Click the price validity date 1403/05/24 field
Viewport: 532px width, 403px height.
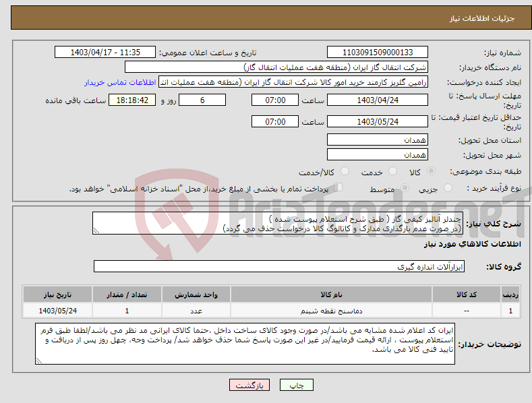pyautogui.click(x=378, y=121)
